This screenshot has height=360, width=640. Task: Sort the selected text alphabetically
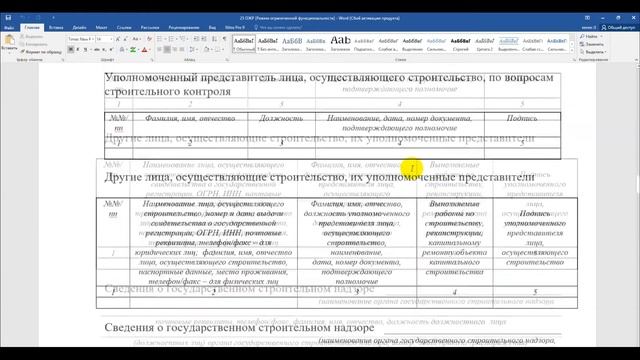tap(214, 39)
